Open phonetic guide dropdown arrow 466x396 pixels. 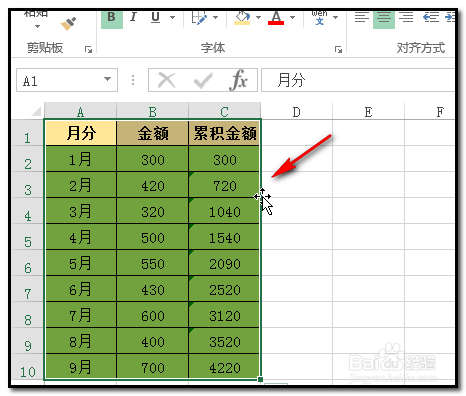coord(335,17)
